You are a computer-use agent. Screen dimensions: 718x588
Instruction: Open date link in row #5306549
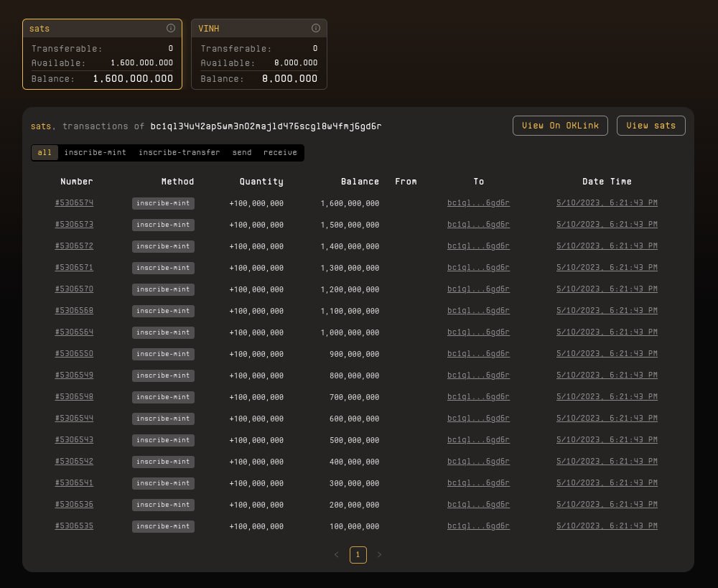point(607,375)
